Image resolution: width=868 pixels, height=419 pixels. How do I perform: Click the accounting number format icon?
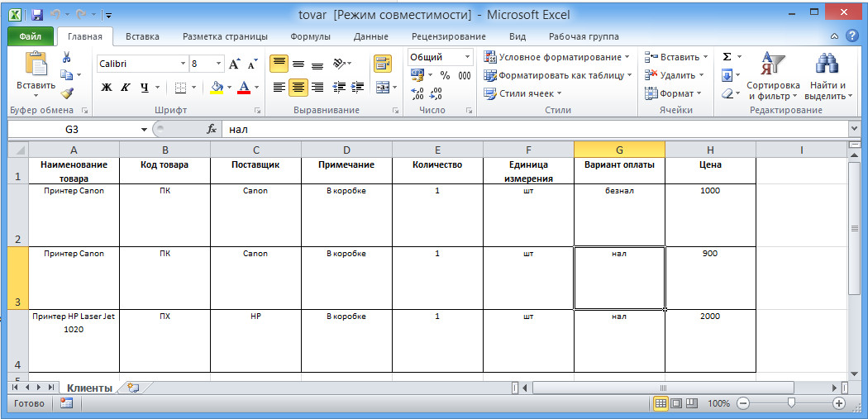(x=417, y=74)
